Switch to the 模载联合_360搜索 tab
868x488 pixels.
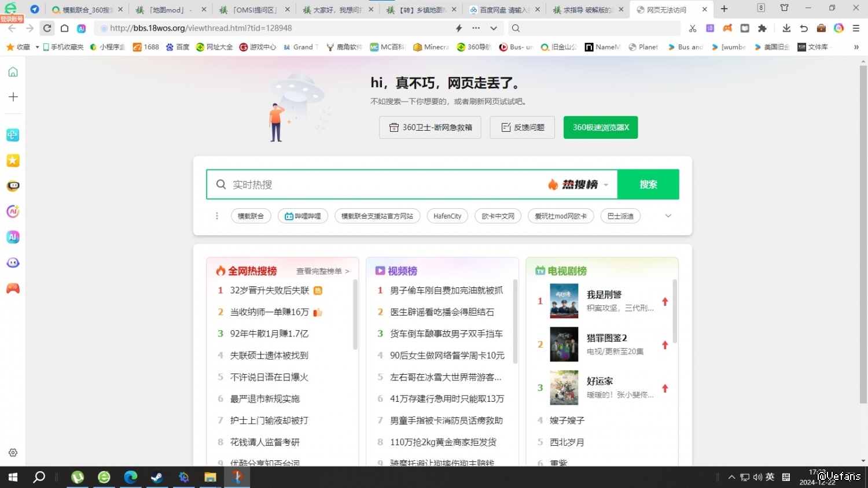click(87, 10)
